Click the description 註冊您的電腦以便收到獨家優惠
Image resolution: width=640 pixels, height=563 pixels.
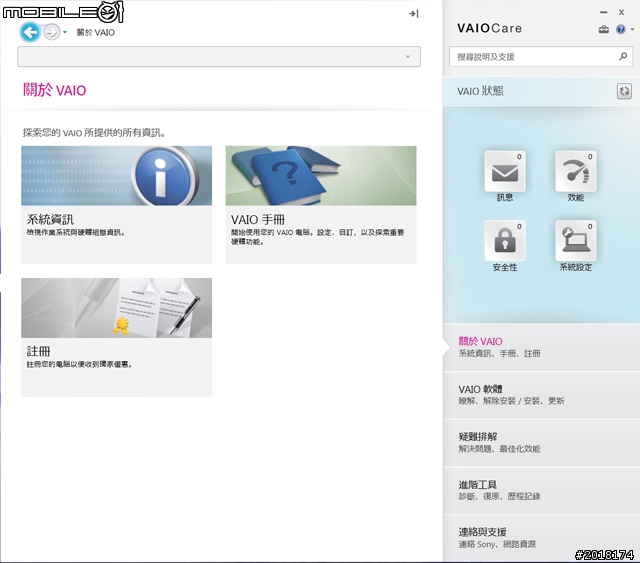tap(80, 364)
